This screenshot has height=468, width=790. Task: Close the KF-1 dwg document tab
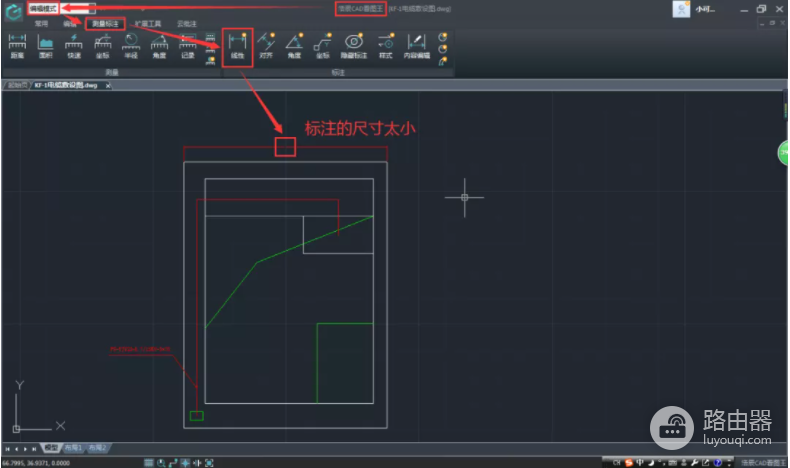point(108,86)
